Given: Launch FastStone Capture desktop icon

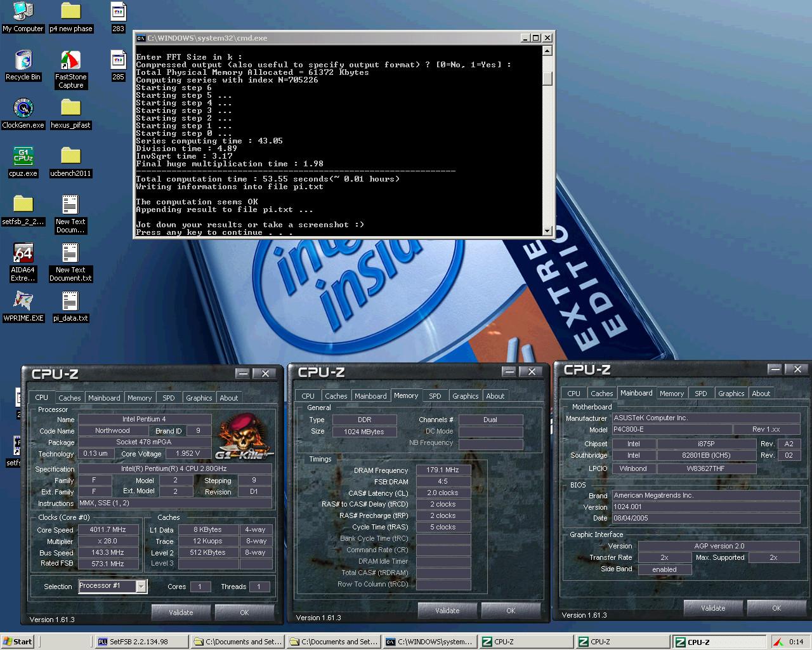Looking at the screenshot, I should point(71,70).
